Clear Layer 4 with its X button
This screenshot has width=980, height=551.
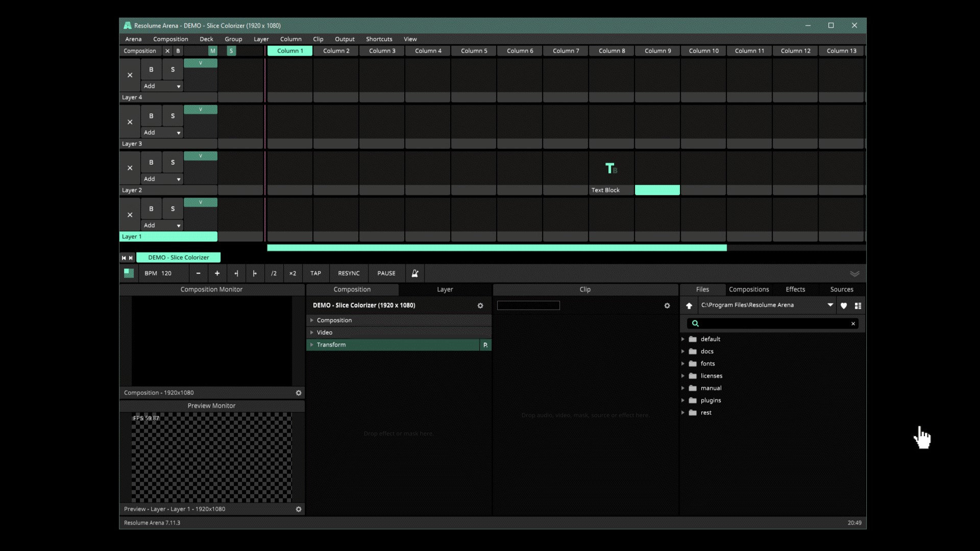[130, 75]
